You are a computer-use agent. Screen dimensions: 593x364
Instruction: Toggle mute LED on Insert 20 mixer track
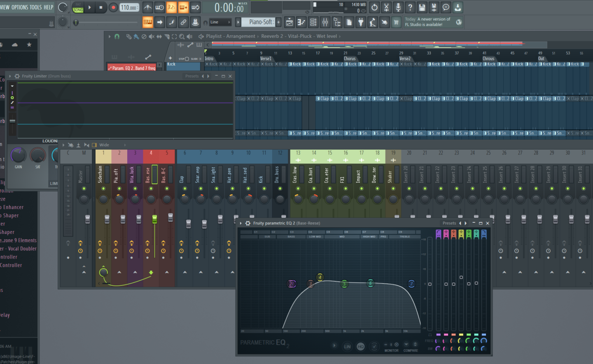(x=409, y=189)
